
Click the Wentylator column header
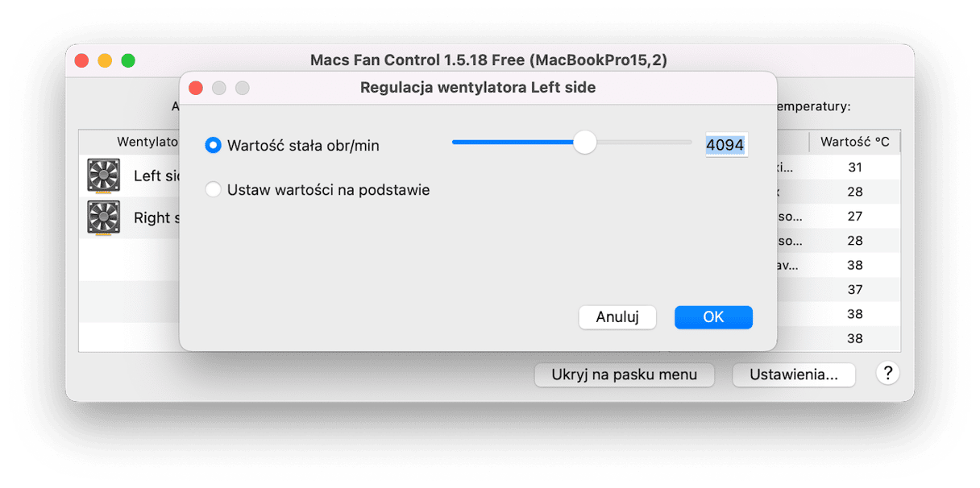pyautogui.click(x=147, y=142)
